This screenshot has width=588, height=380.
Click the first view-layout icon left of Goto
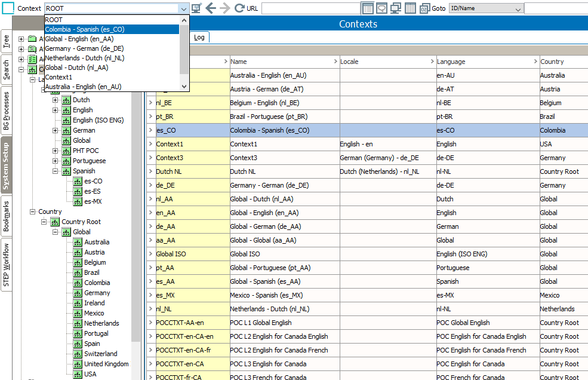[368, 8]
